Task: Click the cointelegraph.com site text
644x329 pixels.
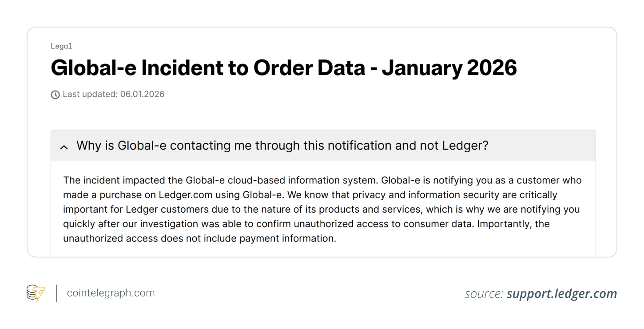Action: coord(111,293)
